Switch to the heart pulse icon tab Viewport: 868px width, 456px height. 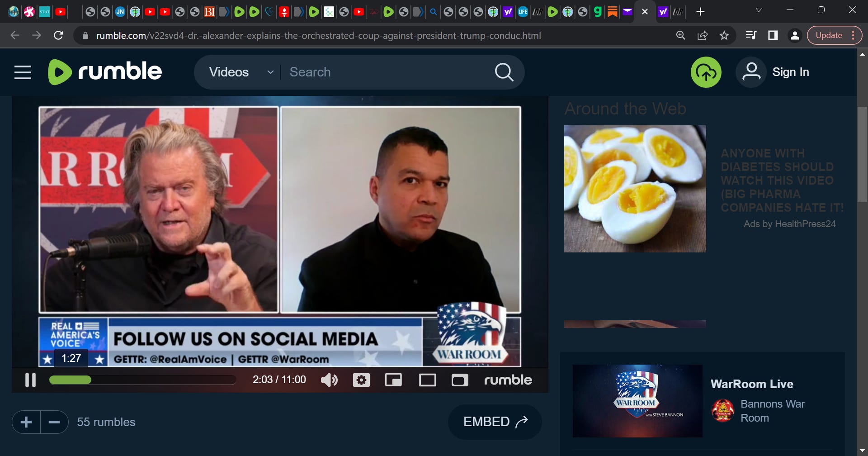(269, 12)
